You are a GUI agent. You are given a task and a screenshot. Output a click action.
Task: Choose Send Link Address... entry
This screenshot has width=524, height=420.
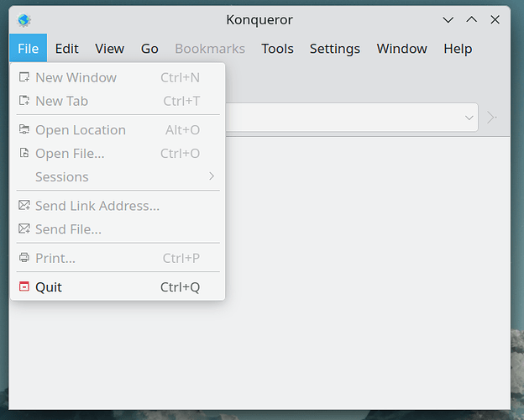point(118,206)
